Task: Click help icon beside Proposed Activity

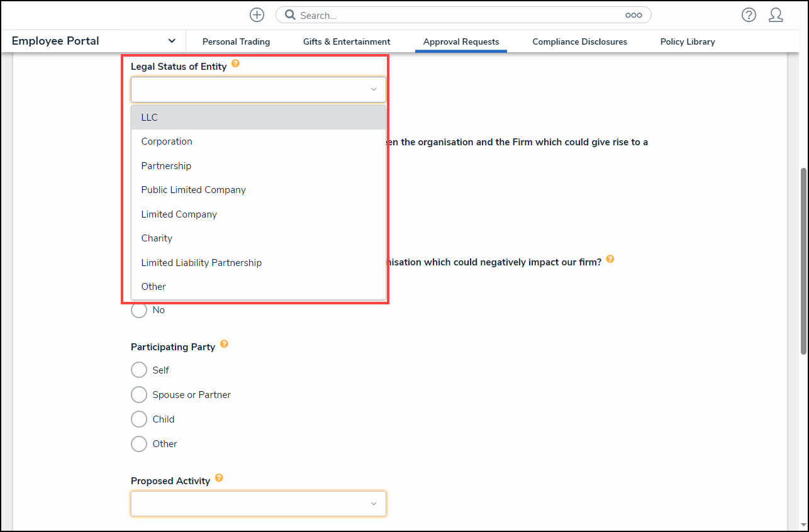Action: (x=219, y=478)
